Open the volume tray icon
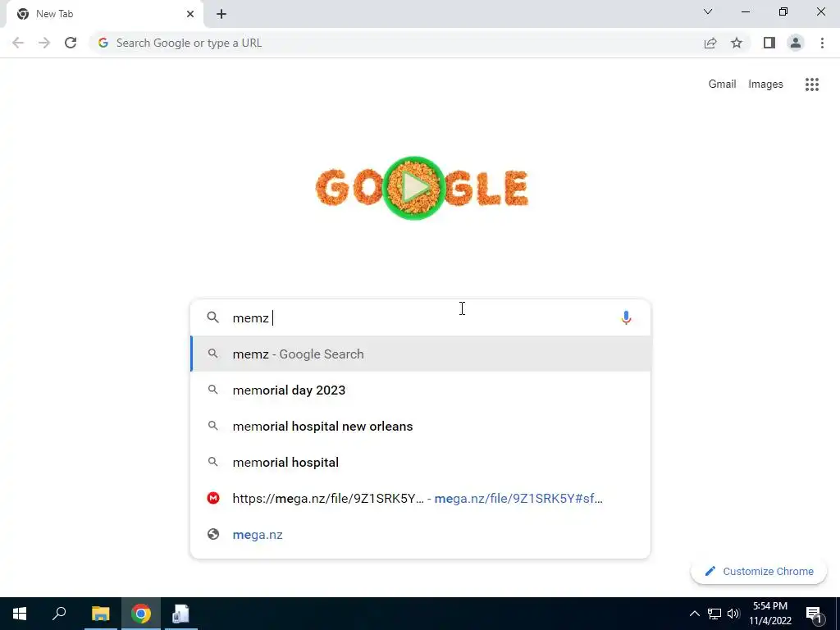 (733, 614)
